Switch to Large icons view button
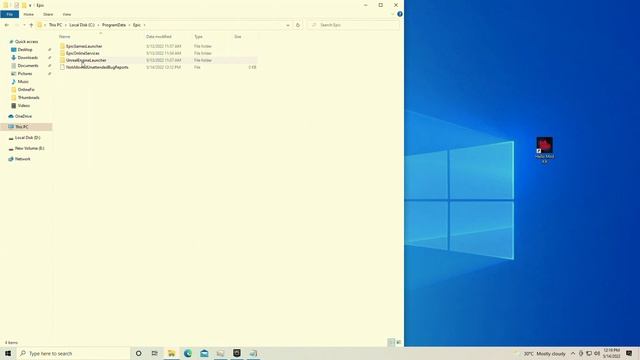The image size is (640, 360). (x=399, y=342)
